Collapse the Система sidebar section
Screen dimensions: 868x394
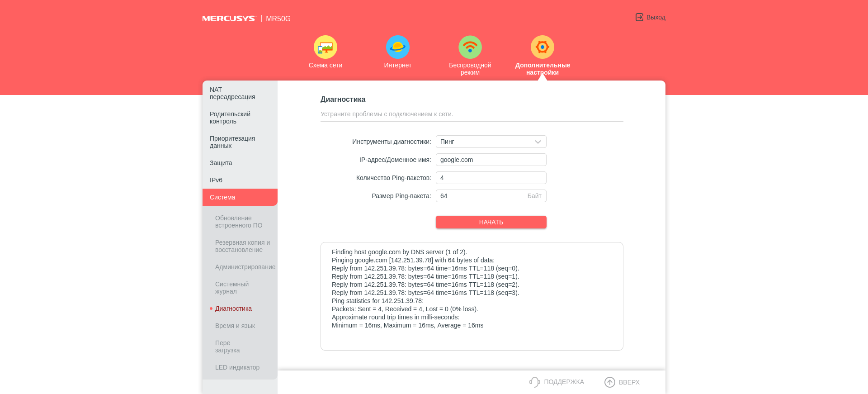click(x=222, y=197)
